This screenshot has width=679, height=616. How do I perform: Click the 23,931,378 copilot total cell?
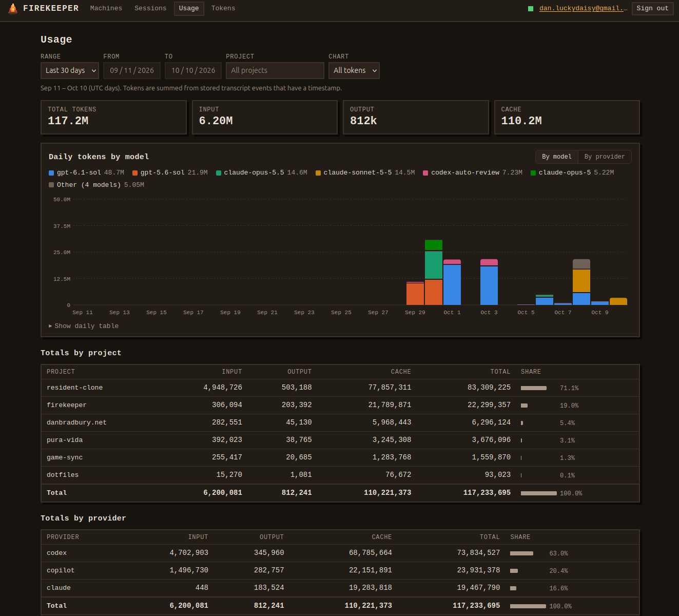point(478,570)
